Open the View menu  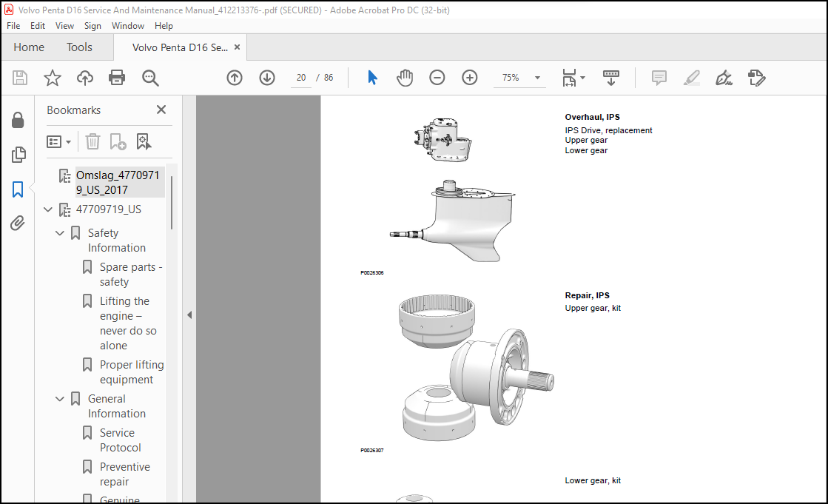tap(64, 26)
